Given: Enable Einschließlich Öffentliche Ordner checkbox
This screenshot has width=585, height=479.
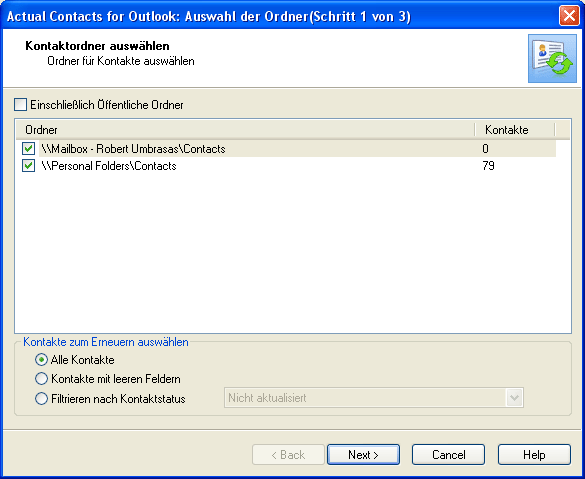Looking at the screenshot, I should pos(21,105).
